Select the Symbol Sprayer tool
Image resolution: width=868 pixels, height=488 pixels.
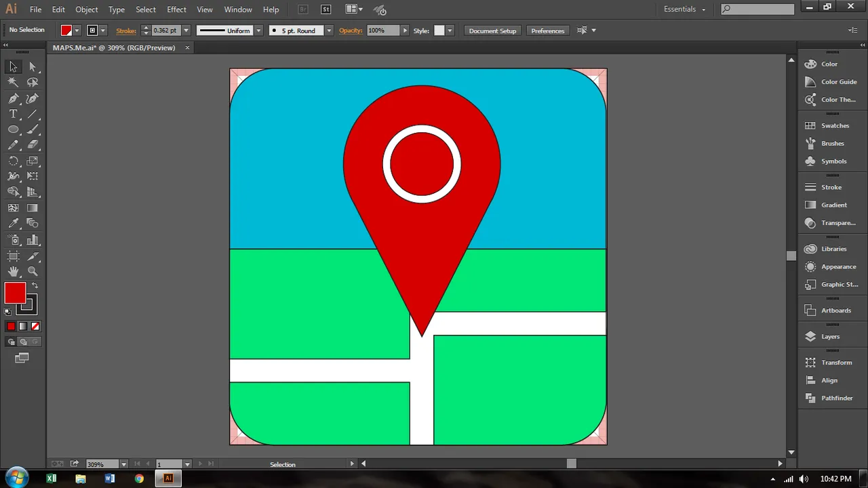[x=13, y=240]
